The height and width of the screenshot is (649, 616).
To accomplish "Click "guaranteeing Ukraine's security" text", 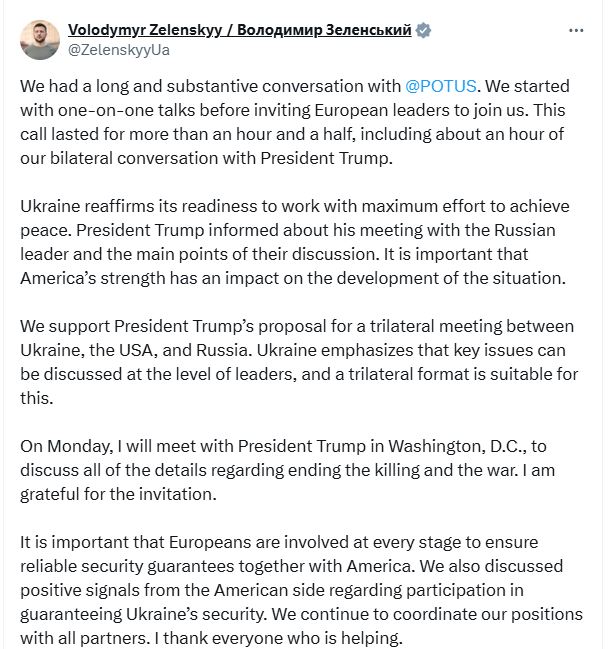I will pos(142,614).
